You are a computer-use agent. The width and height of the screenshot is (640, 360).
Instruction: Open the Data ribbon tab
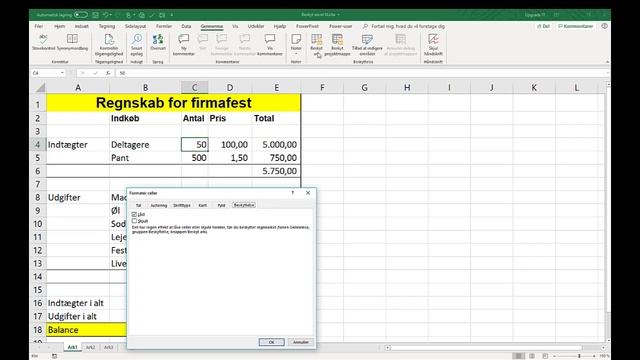coord(186,26)
